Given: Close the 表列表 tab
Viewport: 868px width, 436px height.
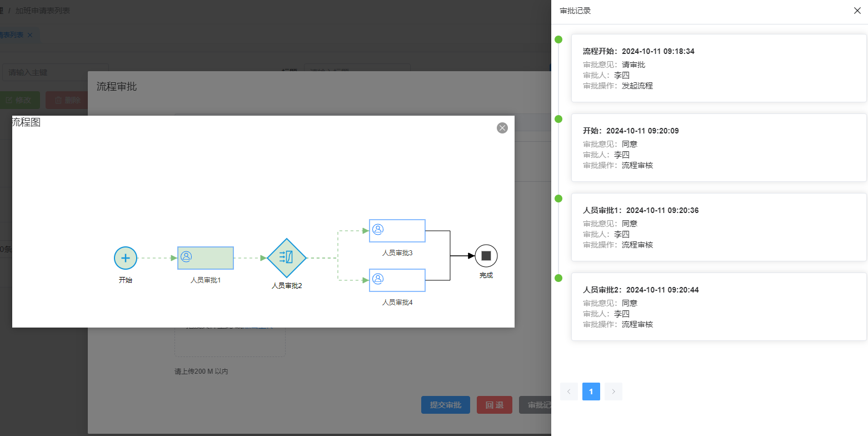Looking at the screenshot, I should click(x=30, y=35).
